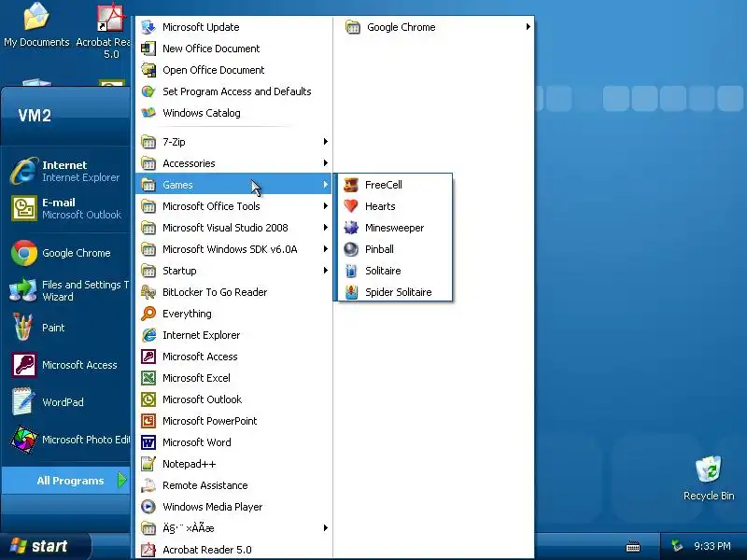Click the on-screen keyboard tray icon
The height and width of the screenshot is (560, 747).
633,546
